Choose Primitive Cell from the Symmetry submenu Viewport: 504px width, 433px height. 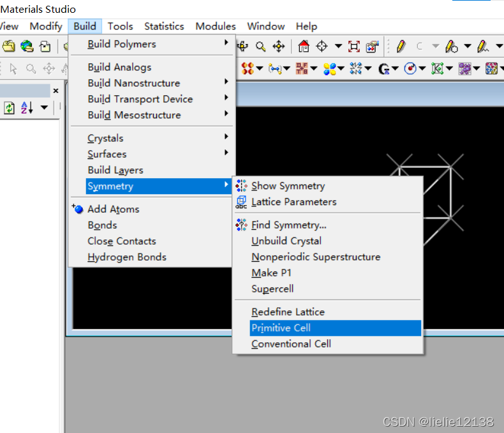click(x=335, y=328)
